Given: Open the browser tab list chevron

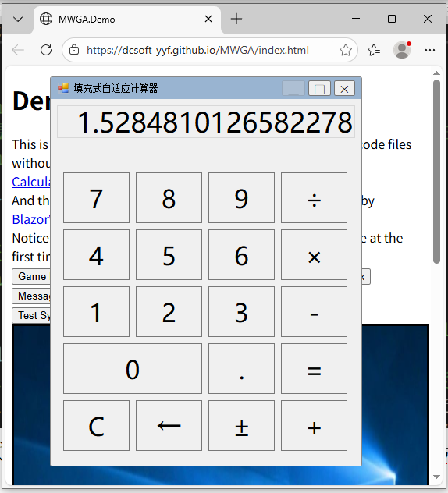Looking at the screenshot, I should [x=18, y=20].
